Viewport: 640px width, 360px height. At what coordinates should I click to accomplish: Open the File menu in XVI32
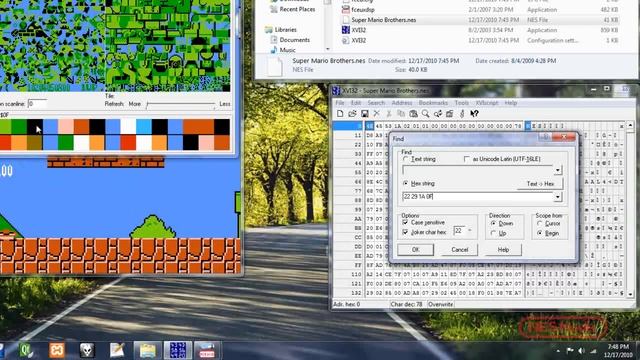pos(340,103)
